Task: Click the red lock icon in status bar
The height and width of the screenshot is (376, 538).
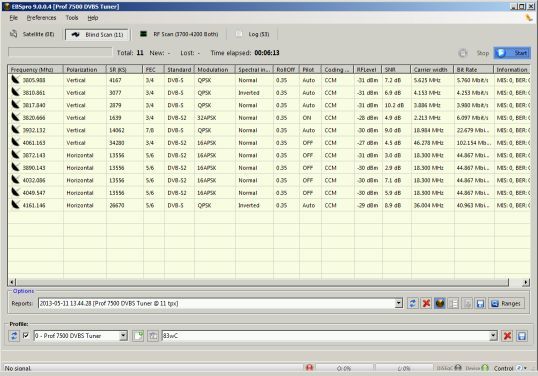Action: click(x=309, y=368)
